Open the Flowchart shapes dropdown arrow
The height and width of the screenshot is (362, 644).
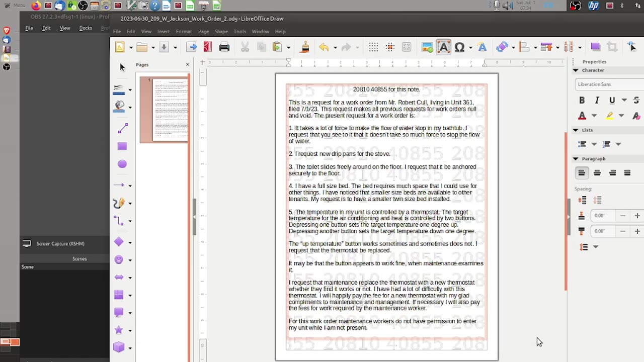point(130,295)
